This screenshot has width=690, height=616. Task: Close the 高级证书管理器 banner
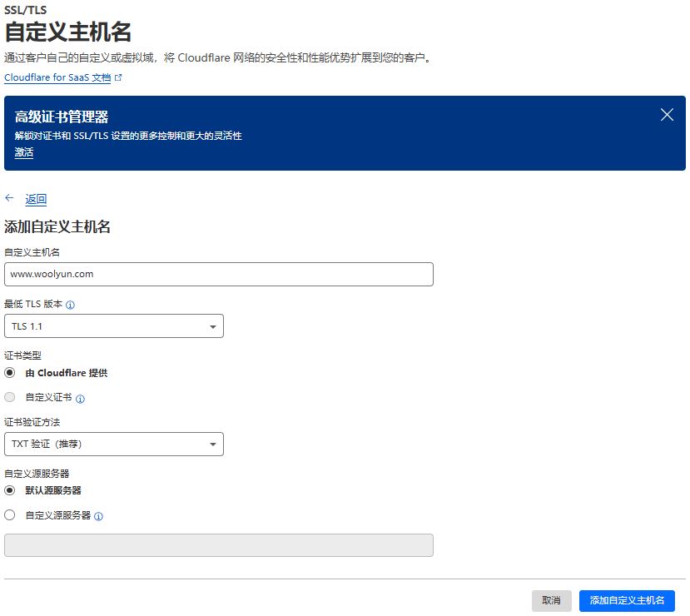point(667,115)
